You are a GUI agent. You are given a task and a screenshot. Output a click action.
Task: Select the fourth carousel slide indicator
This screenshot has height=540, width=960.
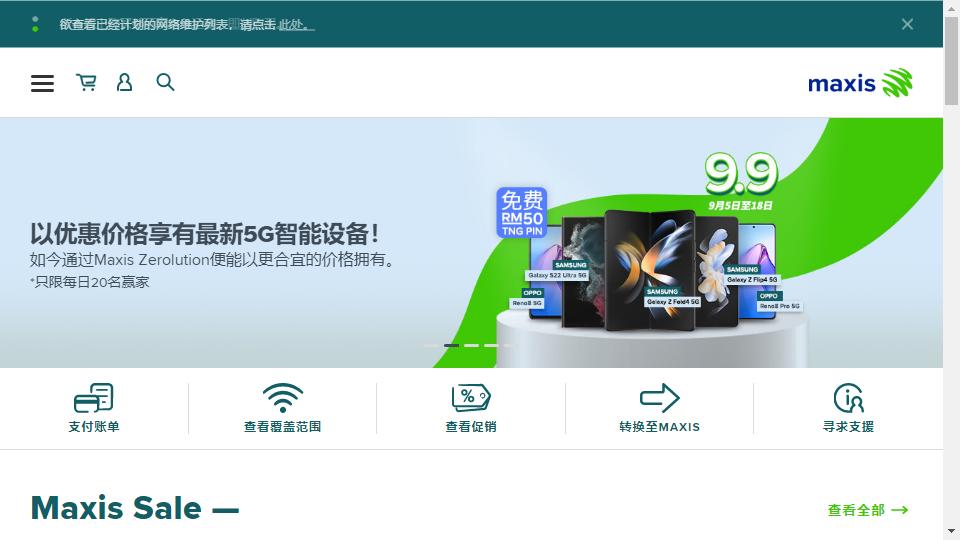(490, 345)
